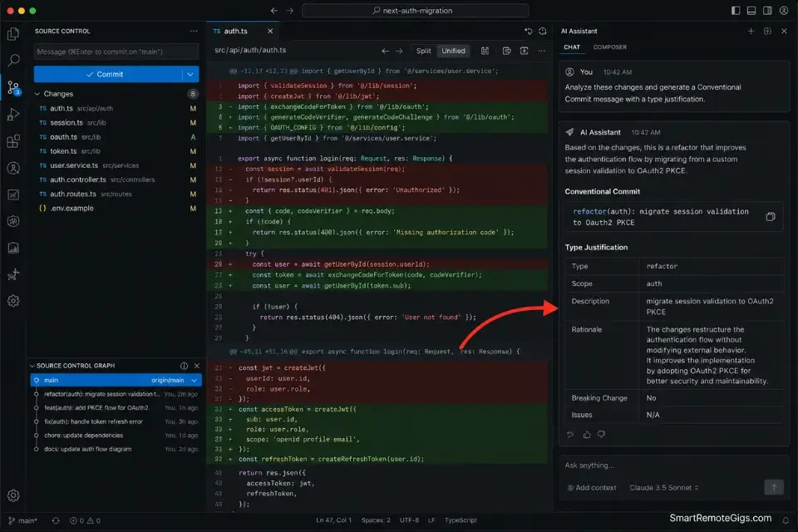
Task: Focus the commit message input field
Action: coord(116,52)
